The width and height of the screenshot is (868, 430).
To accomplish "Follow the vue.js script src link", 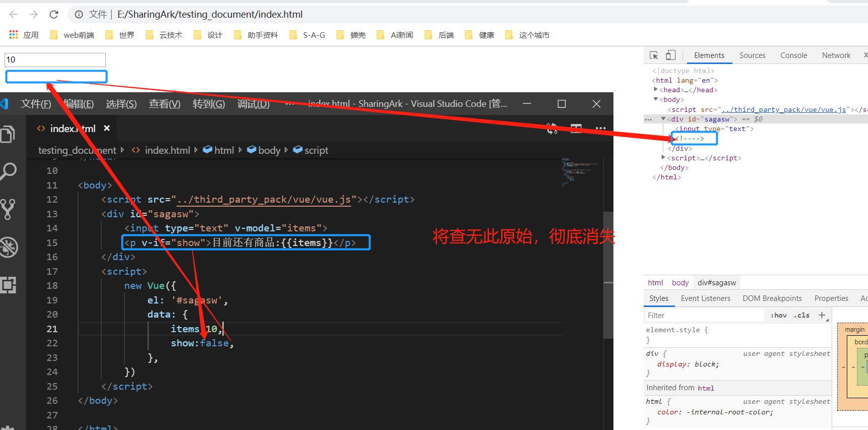I will click(784, 109).
